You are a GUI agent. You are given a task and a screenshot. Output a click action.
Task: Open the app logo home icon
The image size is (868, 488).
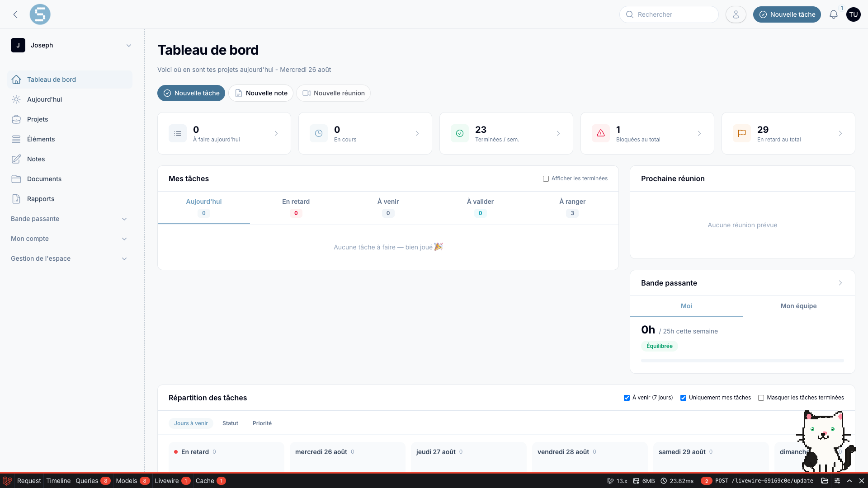coord(40,14)
